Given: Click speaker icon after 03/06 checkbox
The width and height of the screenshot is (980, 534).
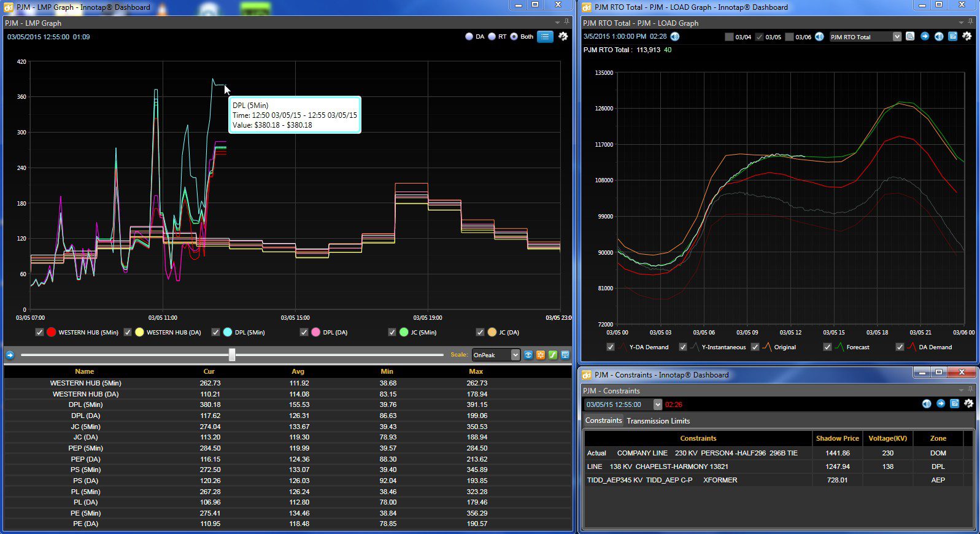Looking at the screenshot, I should pyautogui.click(x=819, y=37).
